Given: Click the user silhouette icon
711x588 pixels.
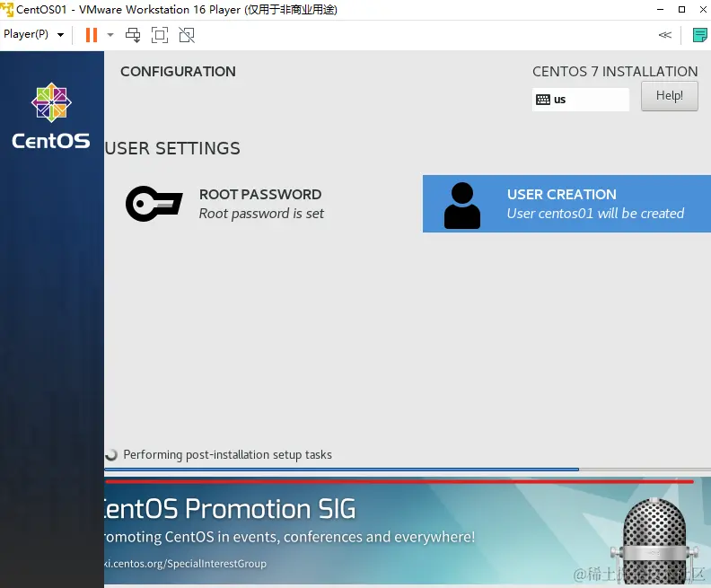Looking at the screenshot, I should 462,206.
